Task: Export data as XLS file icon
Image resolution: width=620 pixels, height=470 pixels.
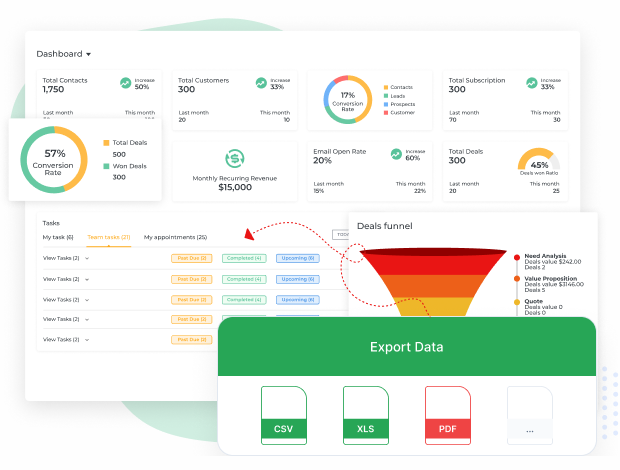Action: [366, 415]
